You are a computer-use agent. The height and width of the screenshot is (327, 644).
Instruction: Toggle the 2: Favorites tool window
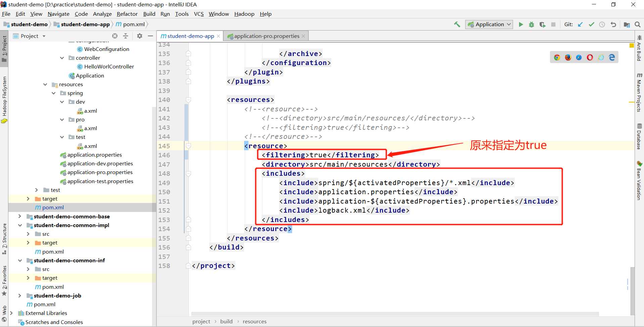4,281
